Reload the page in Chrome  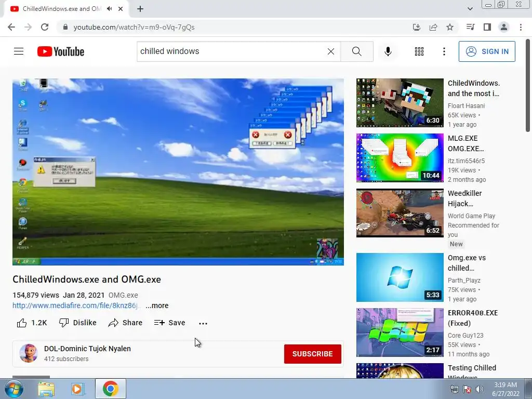(x=45, y=27)
